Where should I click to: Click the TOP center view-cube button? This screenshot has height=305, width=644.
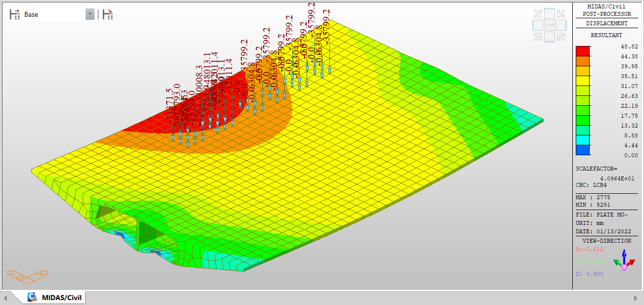tap(550, 25)
